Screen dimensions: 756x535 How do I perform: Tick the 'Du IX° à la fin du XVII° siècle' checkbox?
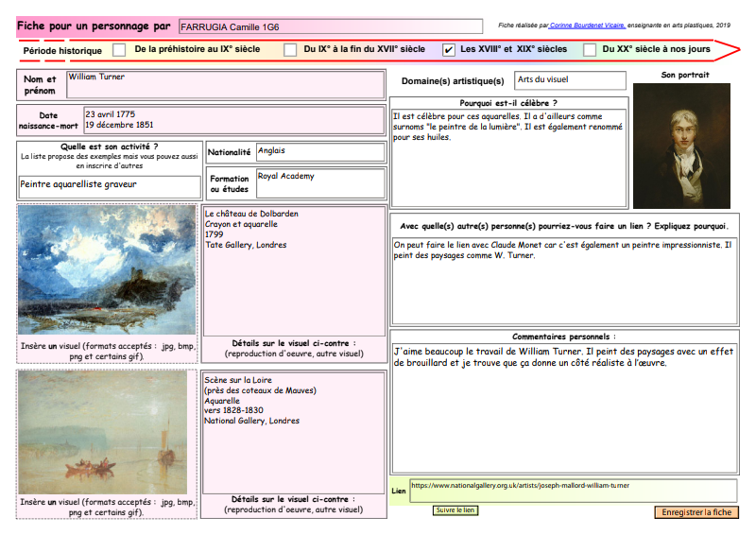(x=289, y=49)
